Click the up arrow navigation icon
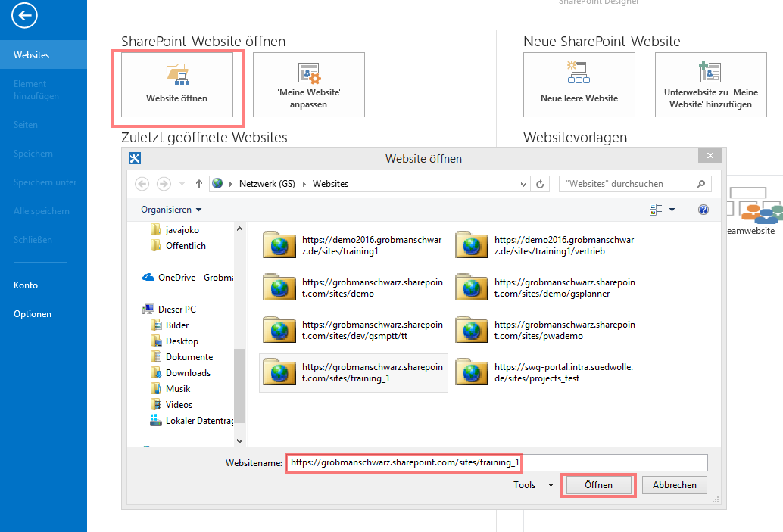The width and height of the screenshot is (783, 532). point(199,184)
